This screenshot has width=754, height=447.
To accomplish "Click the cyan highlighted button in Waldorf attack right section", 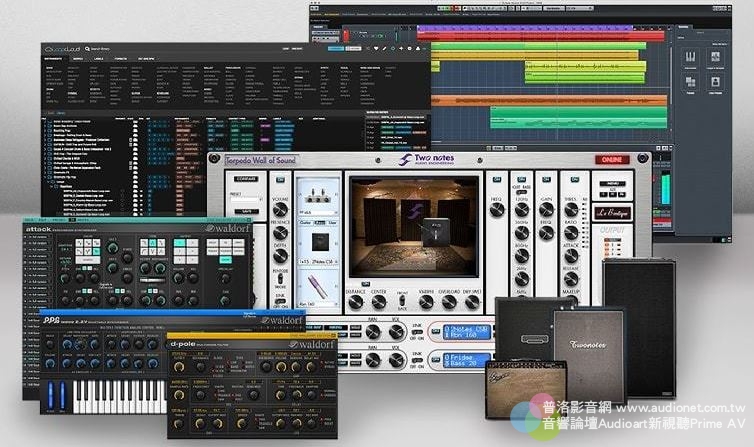I will pyautogui.click(x=225, y=260).
